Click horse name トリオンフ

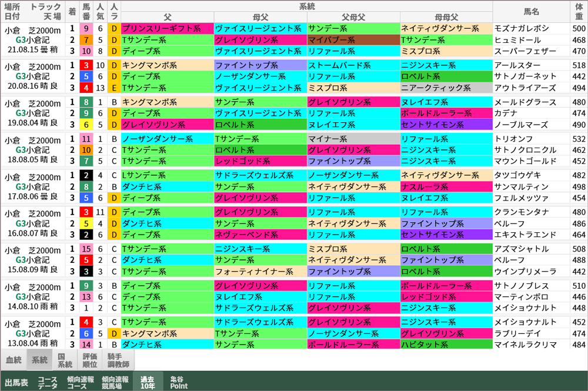(513, 139)
